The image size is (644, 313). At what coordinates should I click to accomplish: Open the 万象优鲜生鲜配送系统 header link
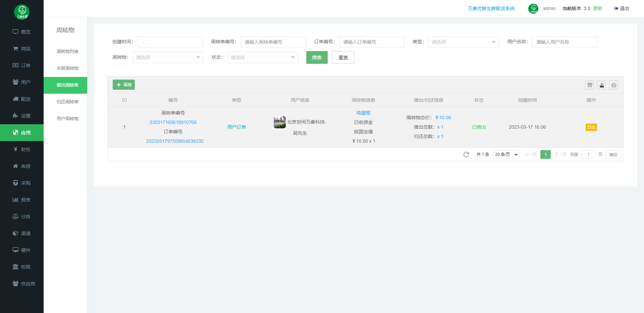coord(491,8)
